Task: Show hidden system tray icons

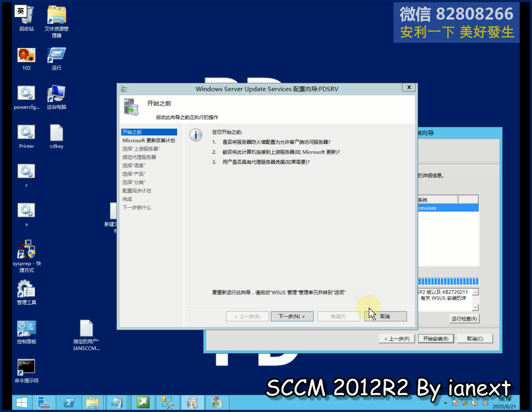Action: click(x=446, y=403)
